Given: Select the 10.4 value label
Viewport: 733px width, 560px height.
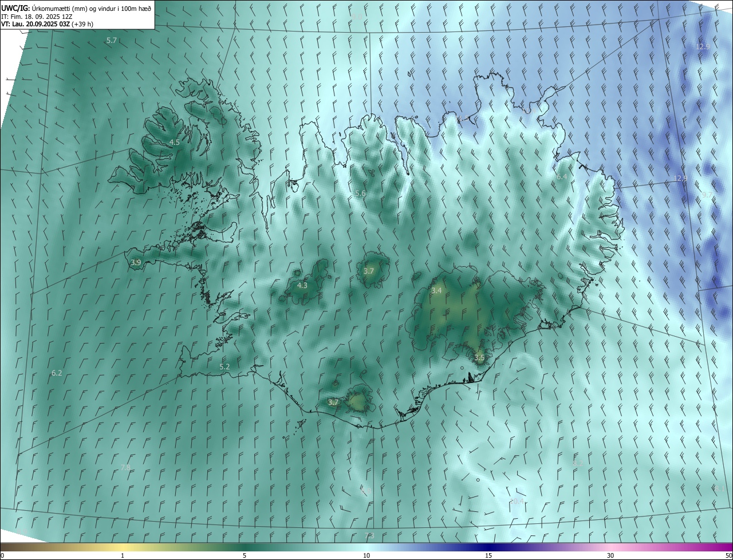Looking at the screenshot, I should tap(517, 502).
